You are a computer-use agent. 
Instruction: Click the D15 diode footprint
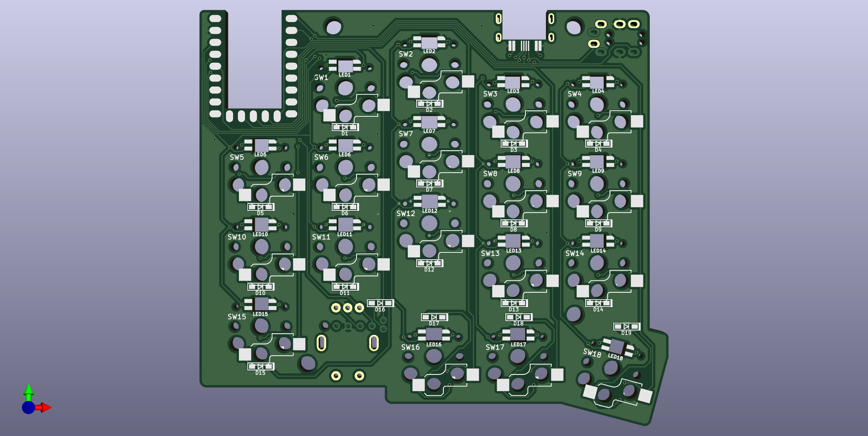coord(260,366)
